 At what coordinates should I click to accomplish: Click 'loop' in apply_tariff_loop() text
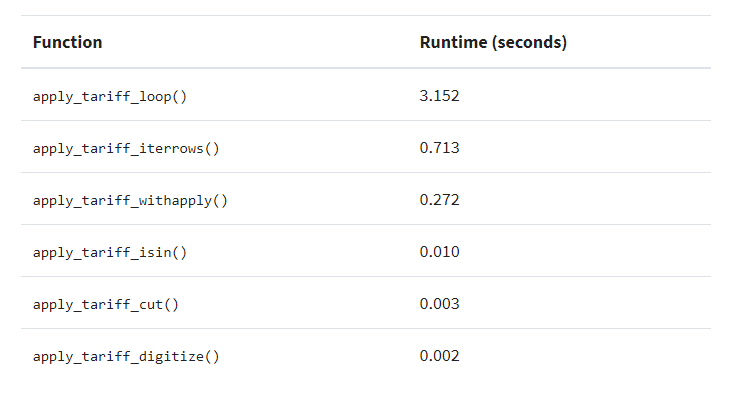click(155, 96)
